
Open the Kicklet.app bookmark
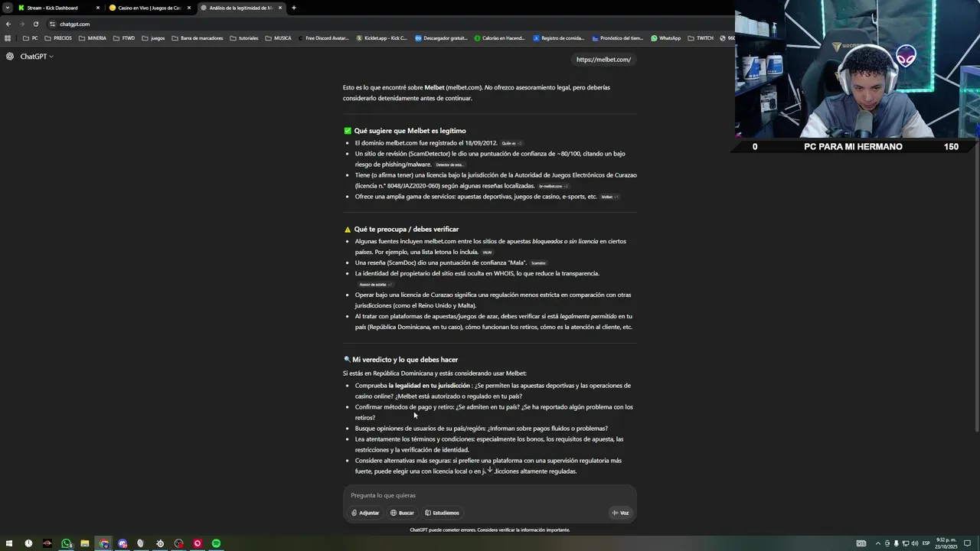(x=382, y=38)
